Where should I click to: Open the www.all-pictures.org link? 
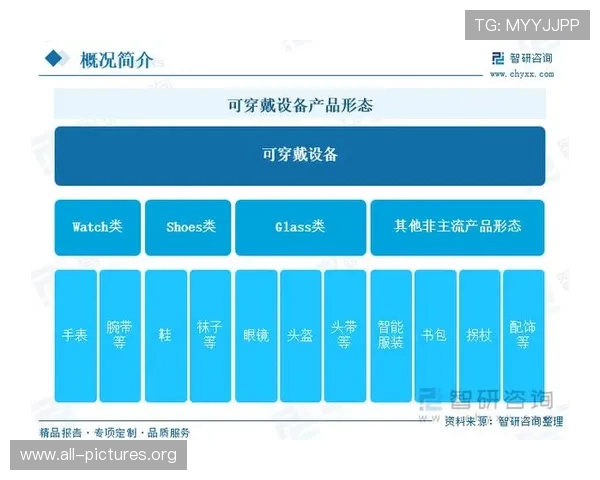click(x=98, y=455)
